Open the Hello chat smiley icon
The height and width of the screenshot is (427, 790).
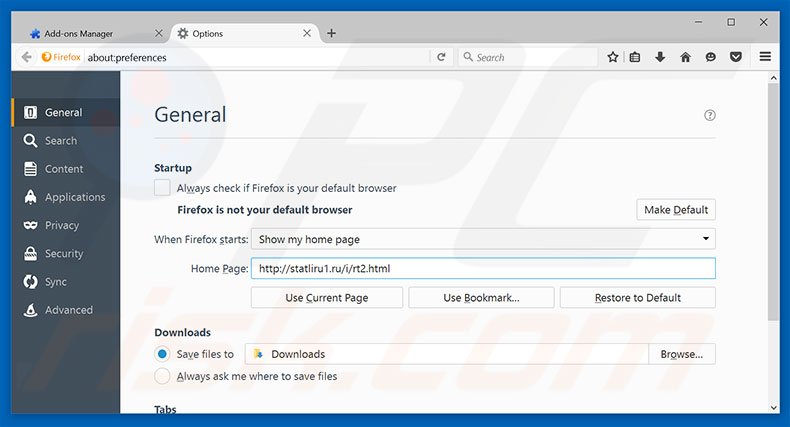tap(710, 57)
